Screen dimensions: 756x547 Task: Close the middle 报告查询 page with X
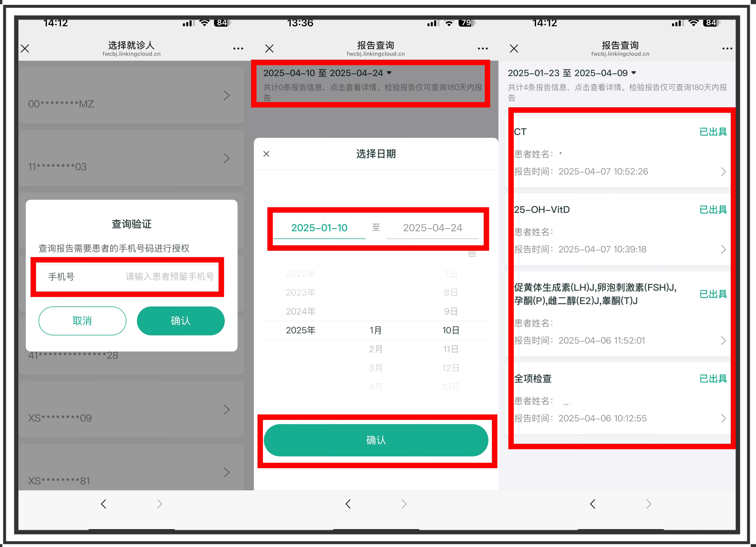coord(269,49)
